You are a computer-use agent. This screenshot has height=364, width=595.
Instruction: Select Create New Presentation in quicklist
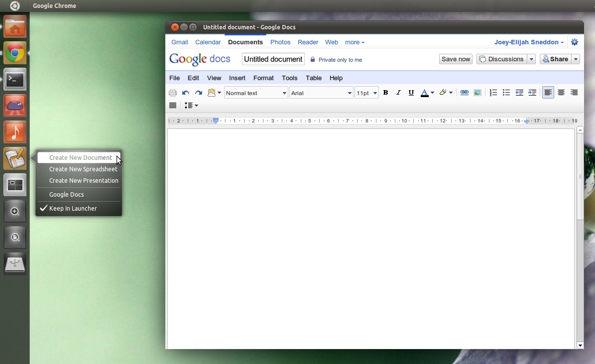79,181
